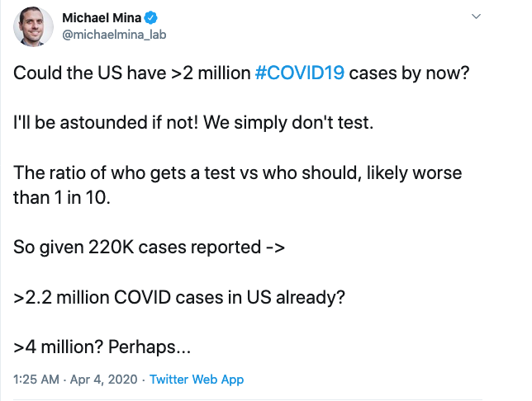Open the tweet options chevron menu

(x=476, y=17)
